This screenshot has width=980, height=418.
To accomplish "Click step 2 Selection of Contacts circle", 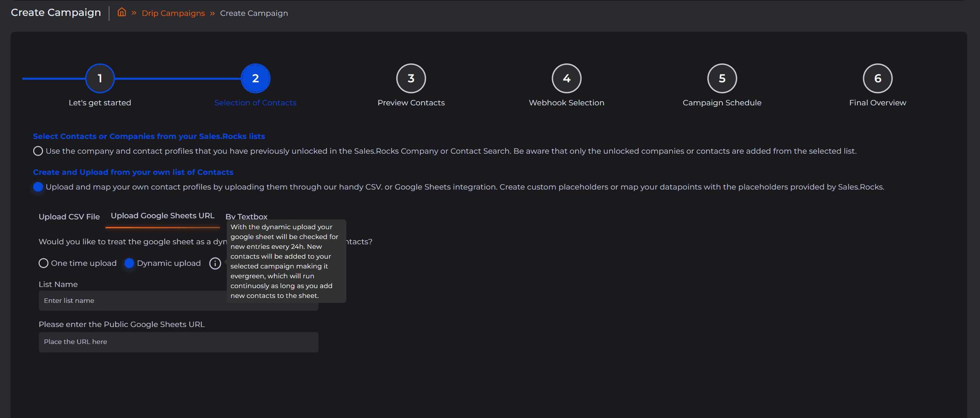I will [x=255, y=79].
